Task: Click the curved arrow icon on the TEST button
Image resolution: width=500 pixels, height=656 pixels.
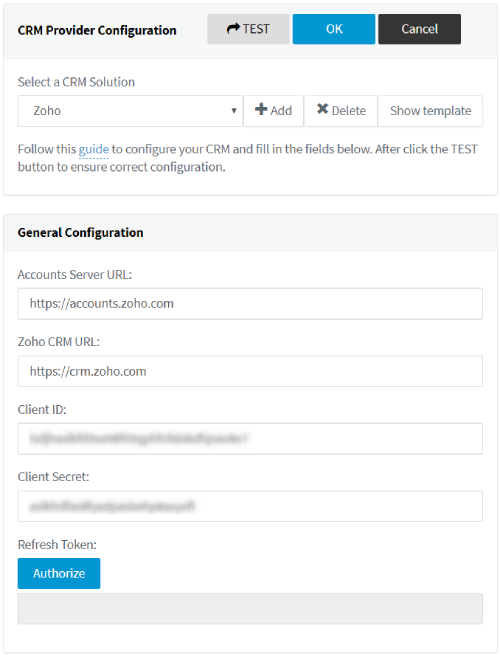Action: click(x=233, y=28)
